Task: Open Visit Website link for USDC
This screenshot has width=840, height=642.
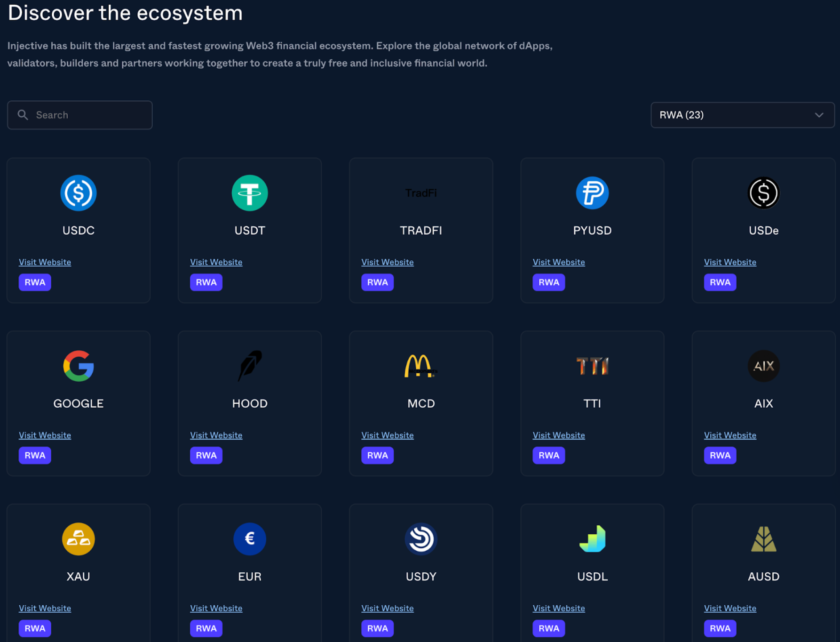Action: tap(45, 262)
